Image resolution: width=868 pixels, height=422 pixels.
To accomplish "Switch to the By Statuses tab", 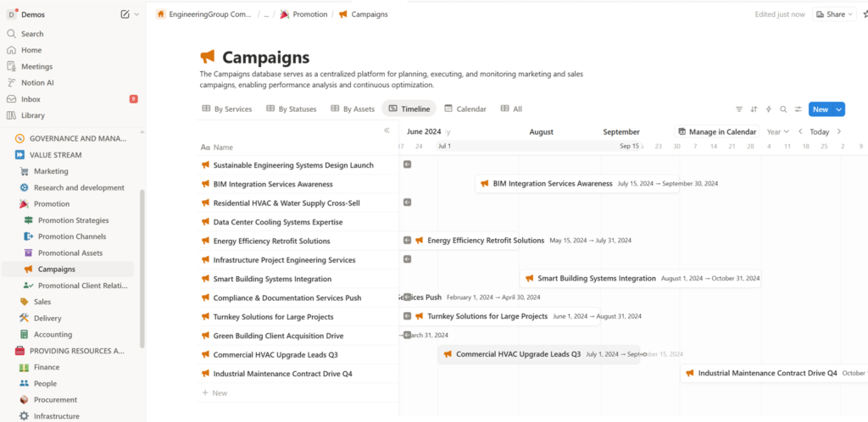I will pyautogui.click(x=291, y=108).
